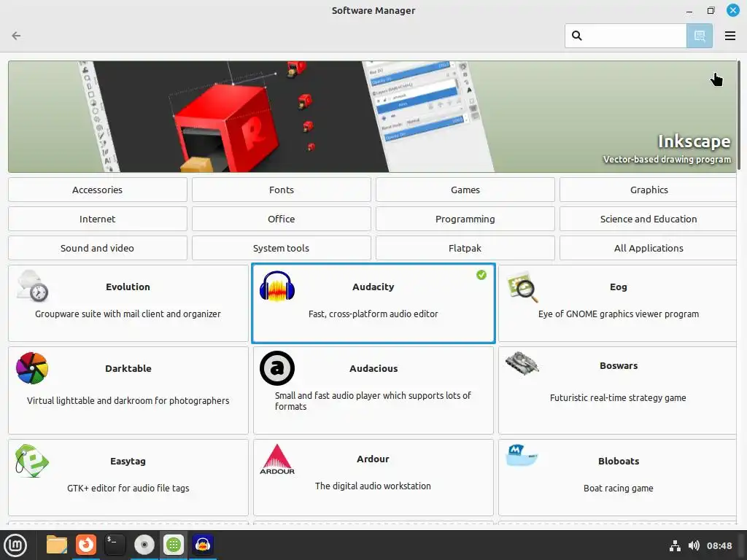Click the search magnifier icon
This screenshot has height=560, width=747.
(x=576, y=36)
